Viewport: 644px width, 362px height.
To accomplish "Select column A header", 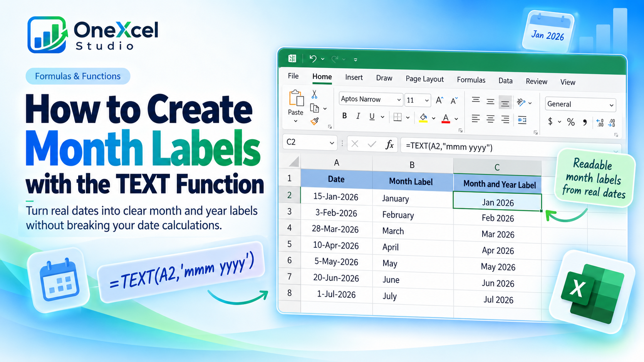I will pyautogui.click(x=336, y=163).
